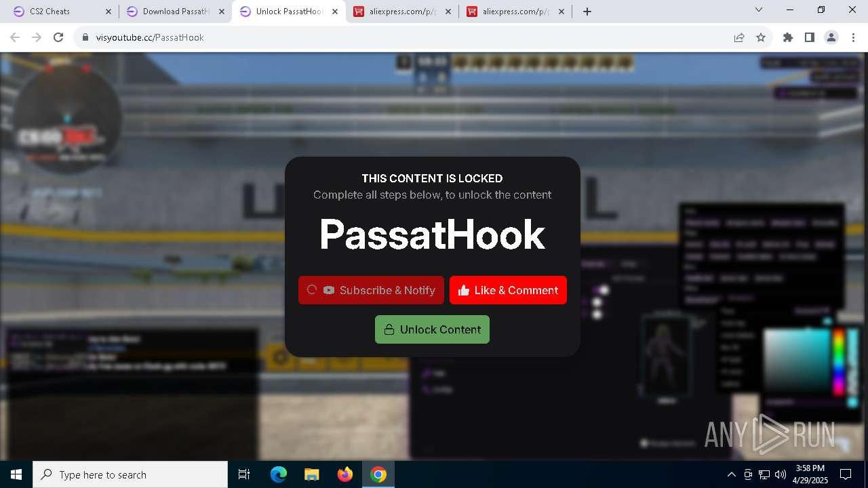Open the network status tray icon
The height and width of the screenshot is (488, 868).
click(x=764, y=474)
